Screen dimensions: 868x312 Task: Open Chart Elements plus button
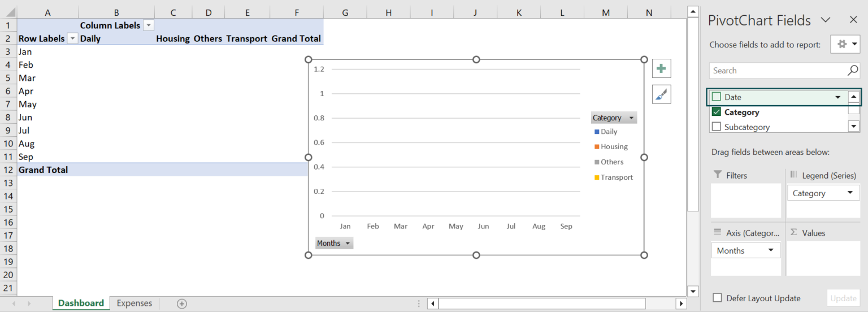coord(661,69)
